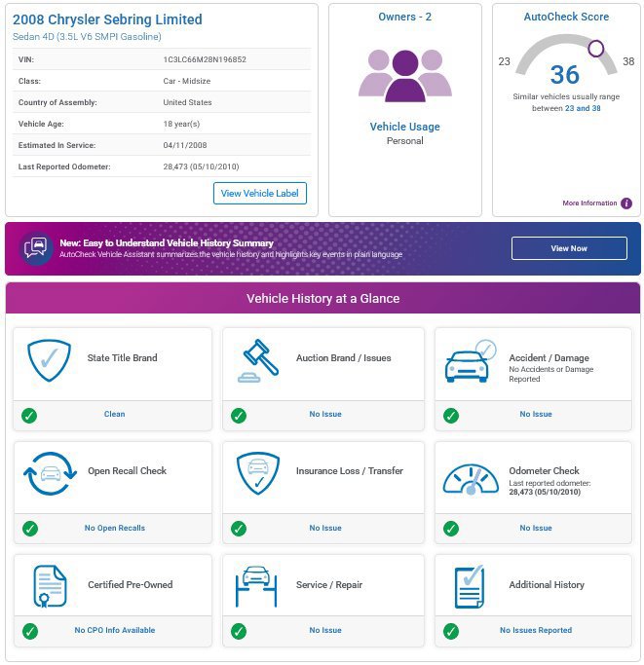
Task: Click last reported odometer value in details table
Action: pos(201,166)
